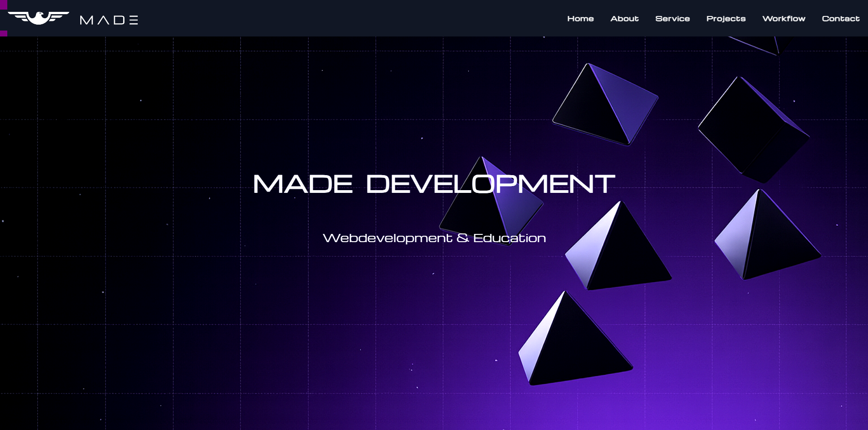Viewport: 868px width, 430px height.
Task: Go to the Home page
Action: click(x=580, y=19)
